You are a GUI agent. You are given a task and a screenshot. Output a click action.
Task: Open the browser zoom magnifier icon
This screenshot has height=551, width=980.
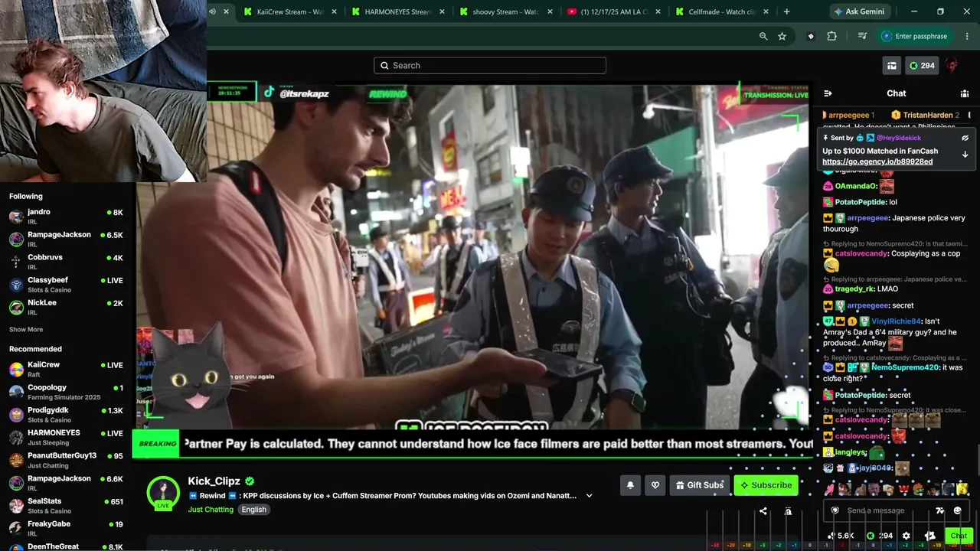pos(763,36)
